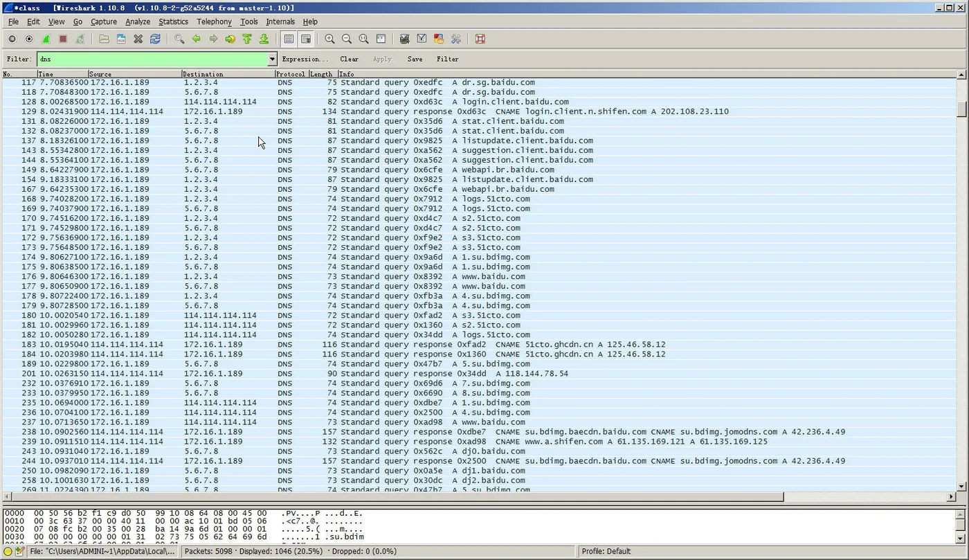Open the Go menu
This screenshot has width=969, height=560.
pyautogui.click(x=78, y=21)
